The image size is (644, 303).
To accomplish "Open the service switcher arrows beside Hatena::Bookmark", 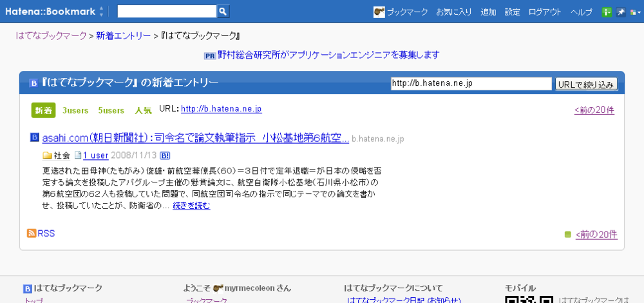I will coord(102,12).
